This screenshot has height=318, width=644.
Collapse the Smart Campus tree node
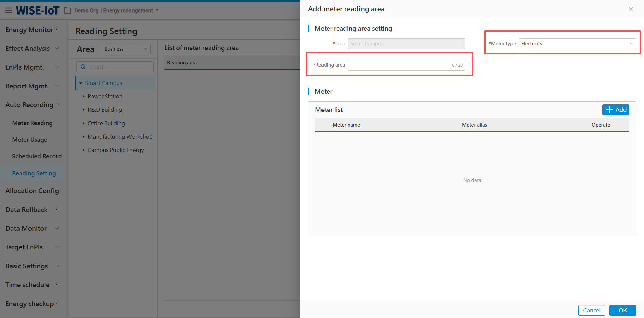(x=81, y=83)
